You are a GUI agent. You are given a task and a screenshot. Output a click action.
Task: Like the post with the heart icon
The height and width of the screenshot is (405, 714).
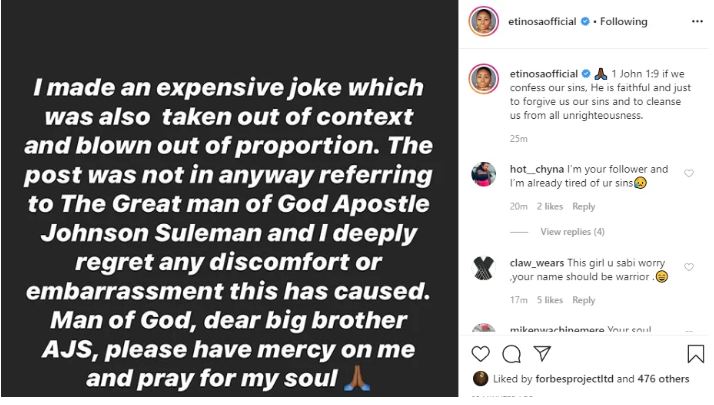[481, 353]
